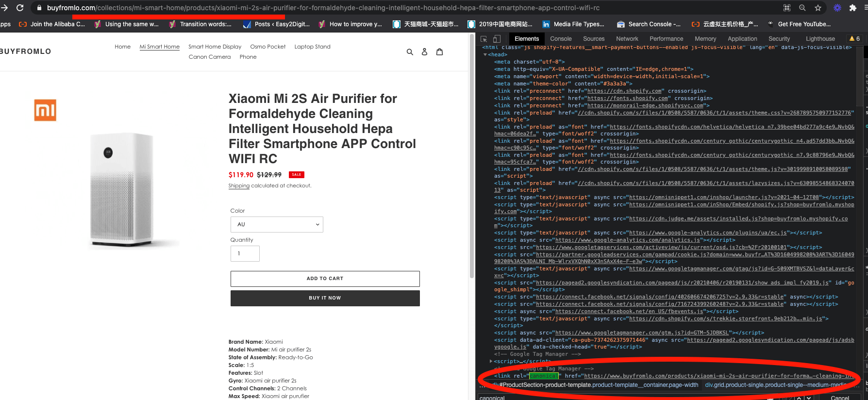The height and width of the screenshot is (400, 868).
Task: Activate the DevTools inspect element picker
Action: (x=484, y=39)
